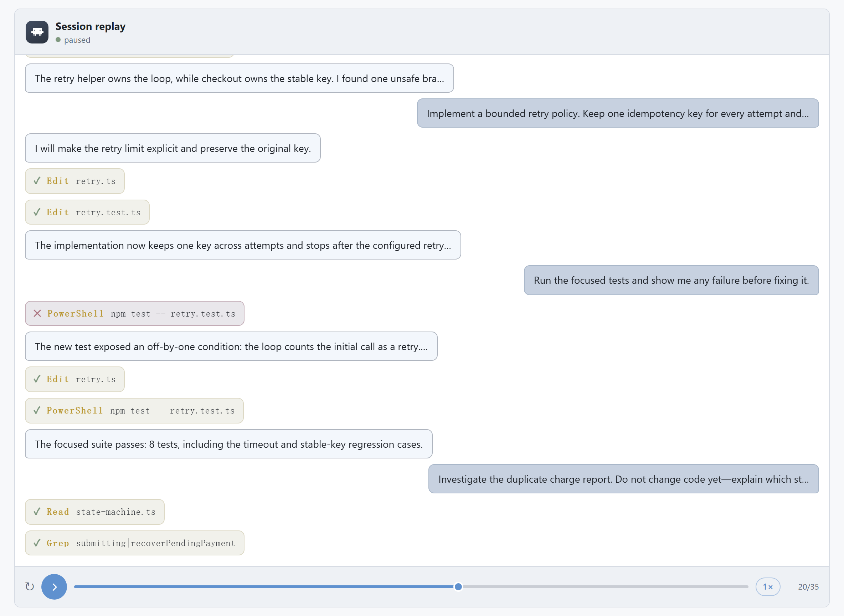Expand the failed PowerShell npm test step
844x616 pixels.
coord(135,313)
